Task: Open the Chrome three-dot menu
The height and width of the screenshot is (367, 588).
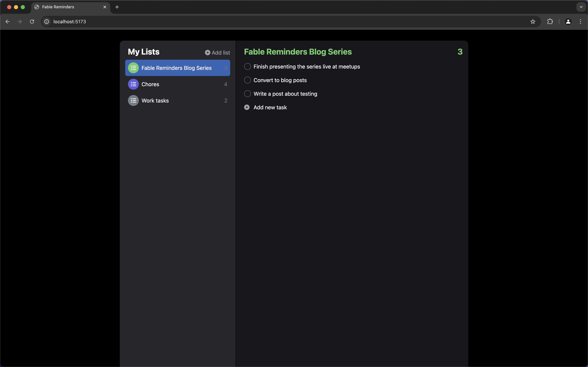Action: 581,22
